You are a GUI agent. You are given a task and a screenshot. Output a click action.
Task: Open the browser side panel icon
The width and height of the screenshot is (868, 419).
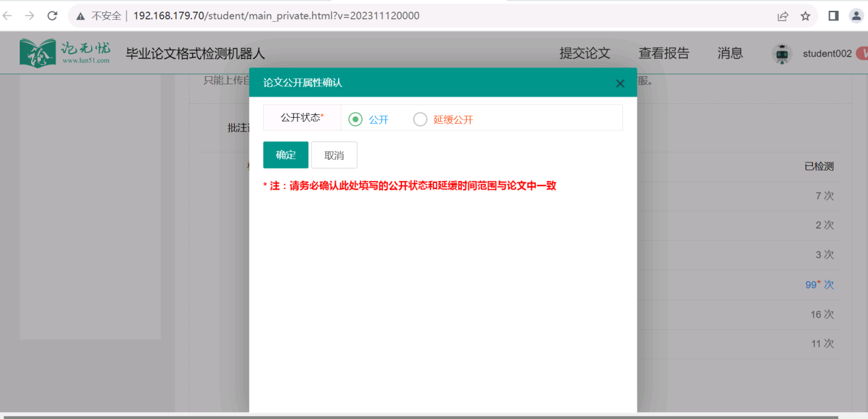pos(833,16)
